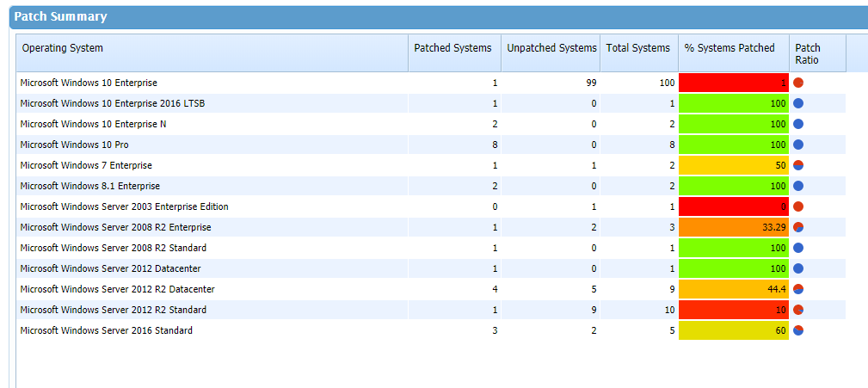Click the pie icon for Server 2012 R2 Datacenter
The image size is (868, 388).
coord(798,289)
